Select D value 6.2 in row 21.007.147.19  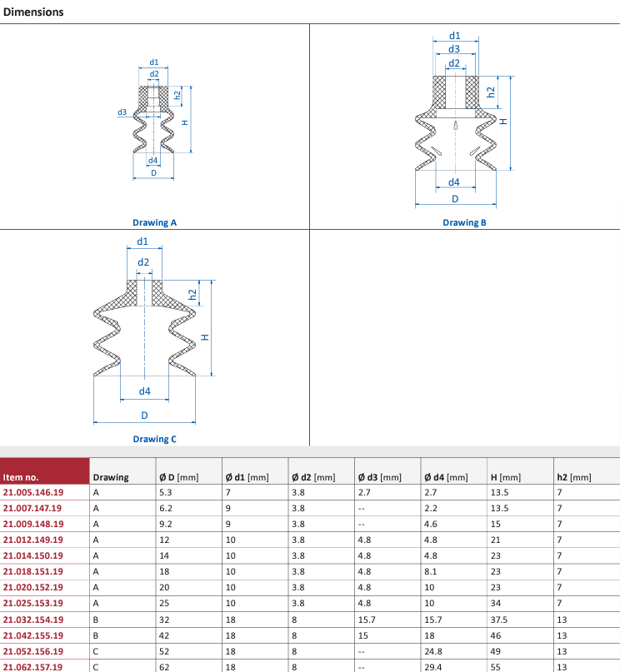[166, 508]
